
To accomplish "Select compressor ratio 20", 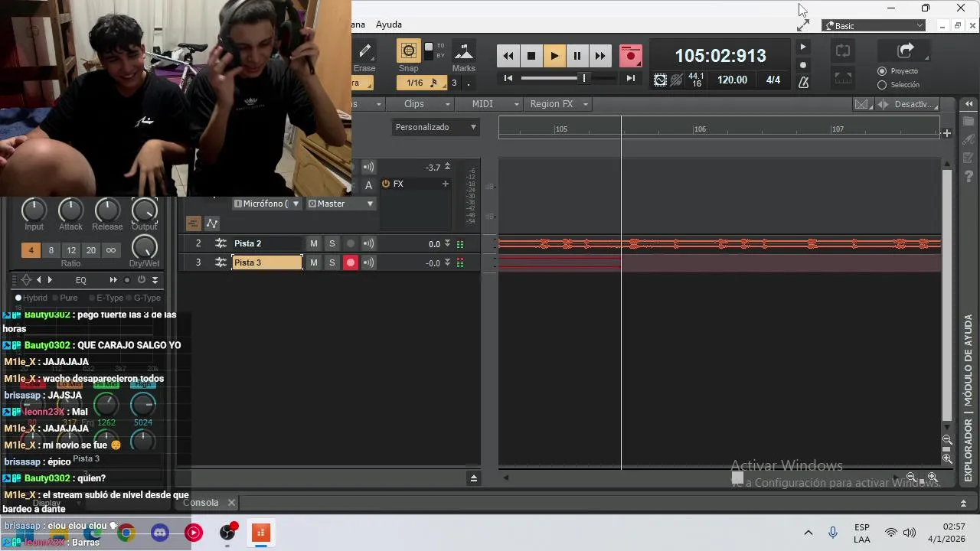I will click(91, 250).
